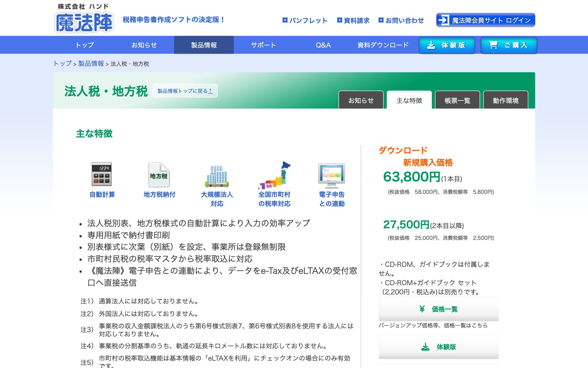Click the 製品情報 breadcrumb link
Screen dimensions: 588x368
[x=91, y=63]
